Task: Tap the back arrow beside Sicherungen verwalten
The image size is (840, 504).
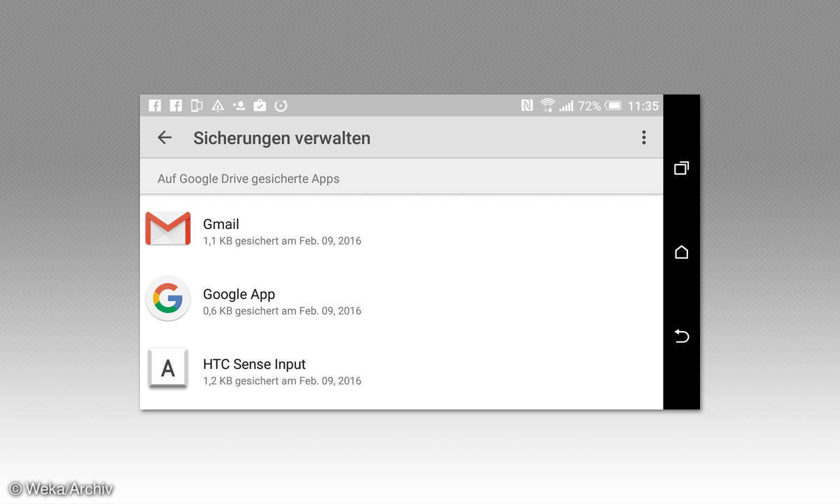Action: pos(164,138)
